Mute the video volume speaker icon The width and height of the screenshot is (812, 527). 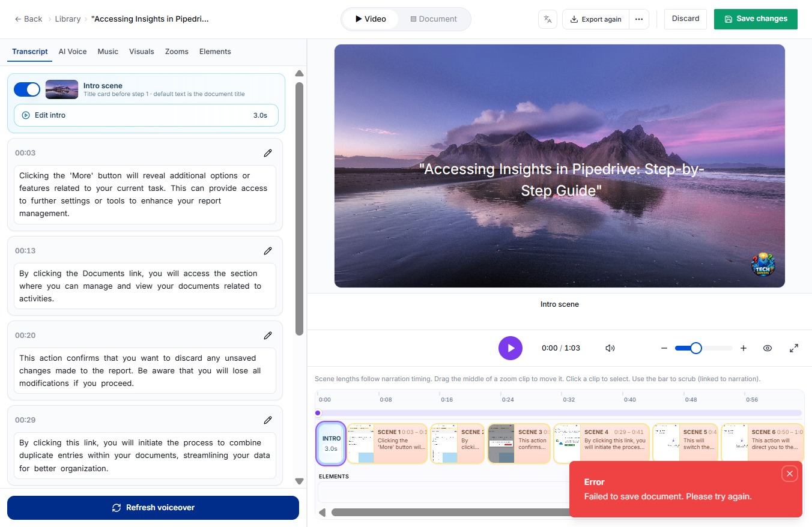click(x=610, y=348)
